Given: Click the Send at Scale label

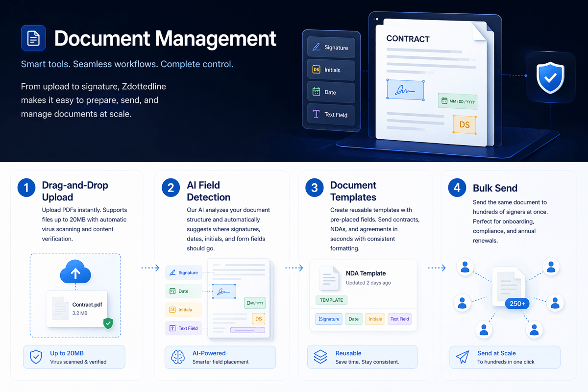Looking at the screenshot, I should coord(496,353).
